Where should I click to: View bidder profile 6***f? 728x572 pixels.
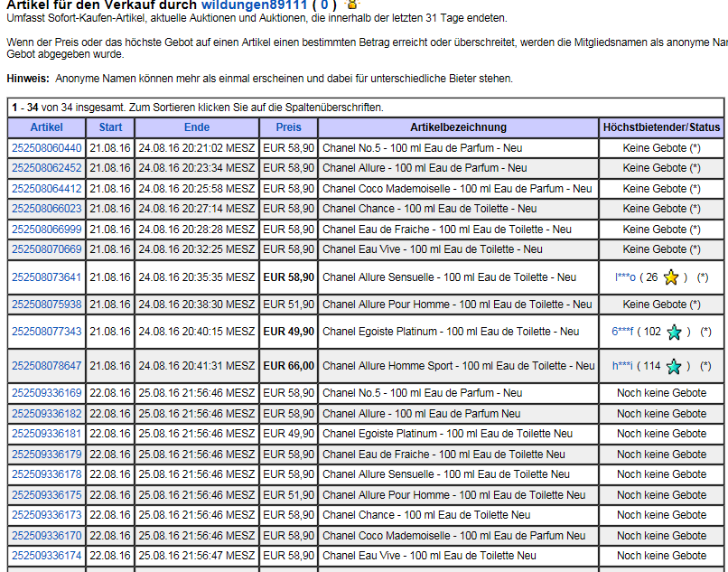pyautogui.click(x=622, y=332)
